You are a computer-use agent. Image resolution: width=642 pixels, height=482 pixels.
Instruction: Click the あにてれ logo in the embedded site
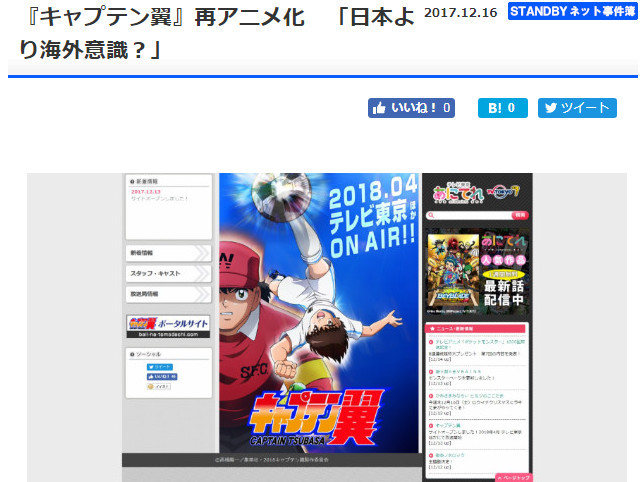pos(458,193)
